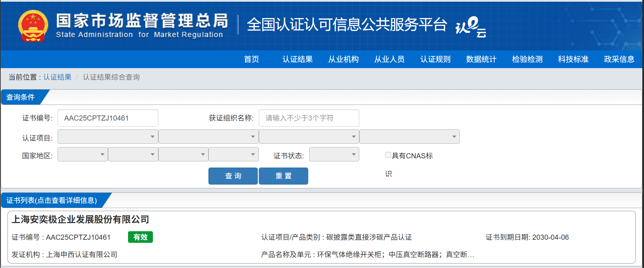Image resolution: width=644 pixels, height=268 pixels.
Task: Click the 重置 button
Action: click(283, 176)
